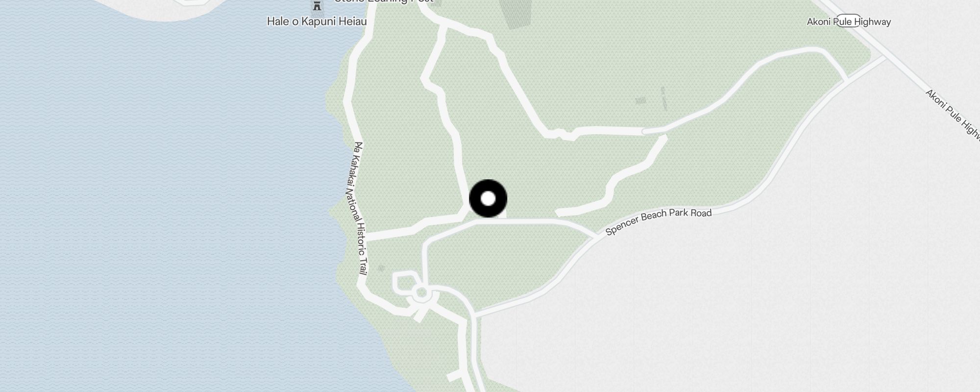Select the Hale o Kapuni Heiau tower icon
Viewport: 980px width, 392px height.
[317, 6]
